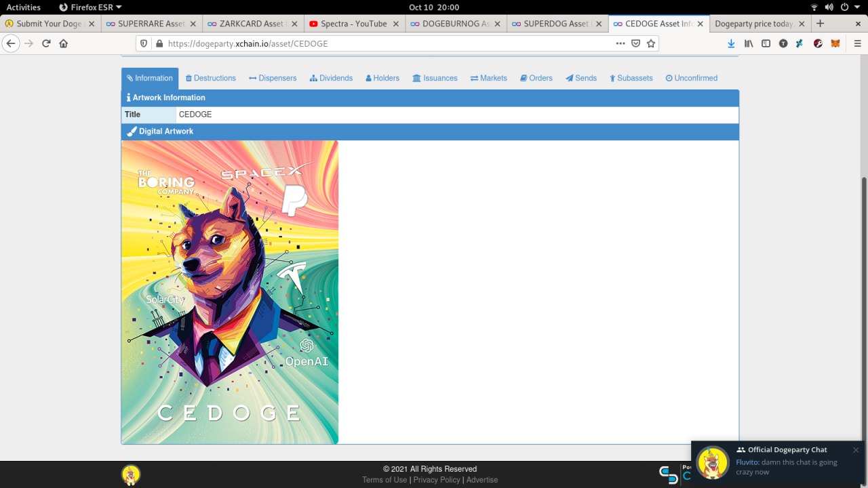Switch to the SUPERRARE Asset tab
The height and width of the screenshot is (488, 868).
(x=151, y=24)
